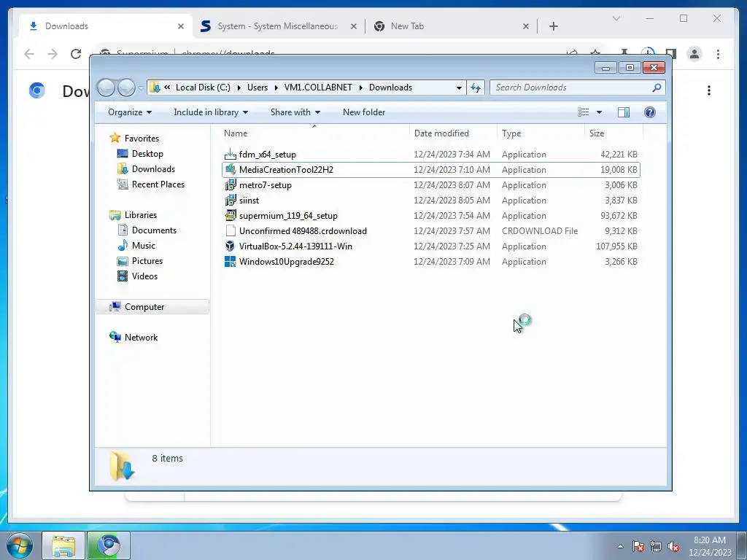Open the browser three-dot menu
The width and height of the screenshot is (747, 560).
[x=718, y=54]
